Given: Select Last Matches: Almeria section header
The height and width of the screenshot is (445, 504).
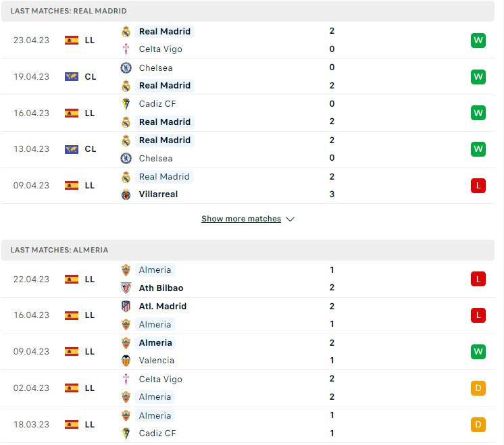Looking at the screenshot, I should point(248,250).
